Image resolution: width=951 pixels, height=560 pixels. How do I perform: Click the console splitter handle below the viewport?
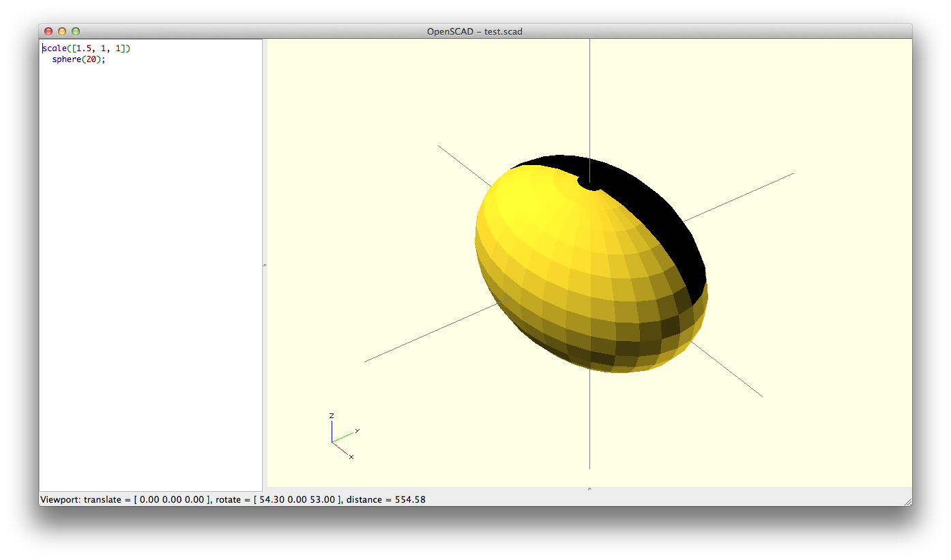(589, 489)
